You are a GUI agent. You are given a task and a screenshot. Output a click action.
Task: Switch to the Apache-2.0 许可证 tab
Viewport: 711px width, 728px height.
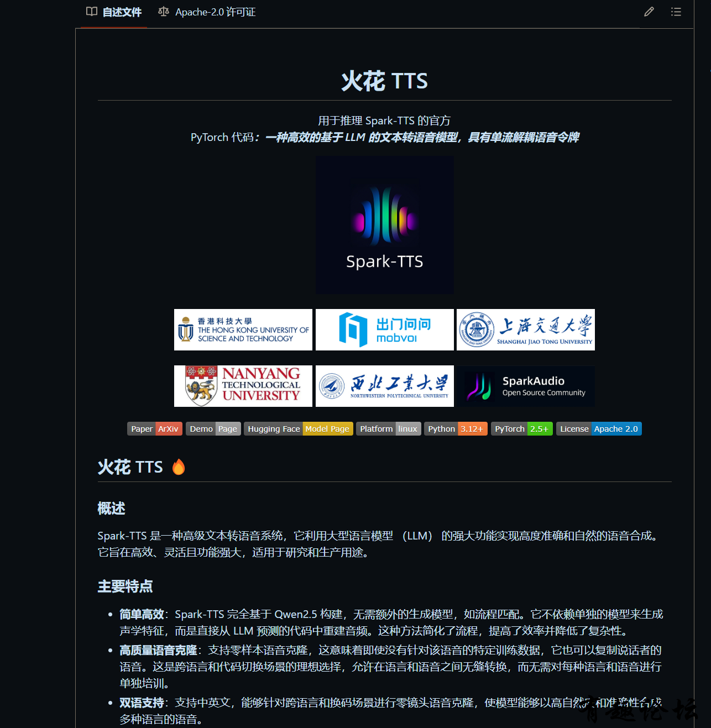pos(207,12)
